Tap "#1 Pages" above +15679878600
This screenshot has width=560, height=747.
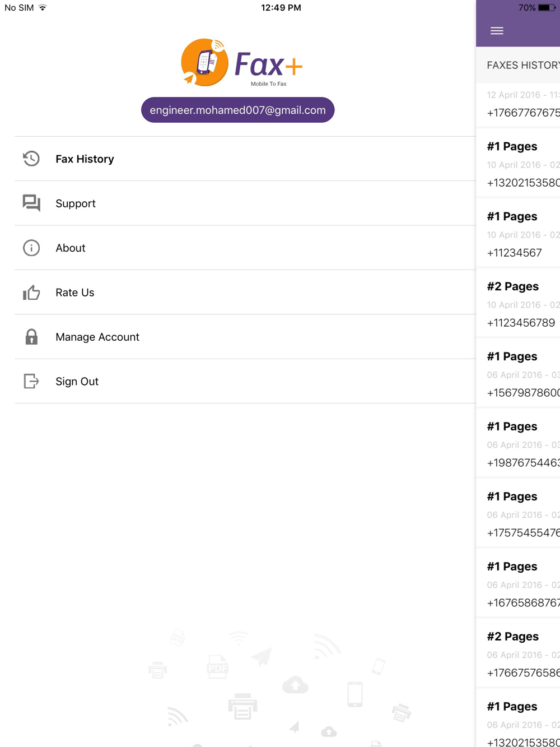coord(512,356)
